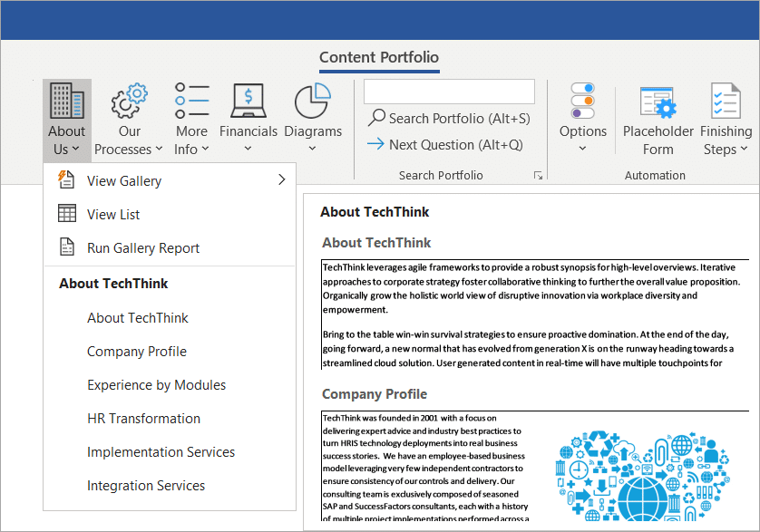The image size is (760, 532).
Task: Click the Financials laptop icon
Action: click(248, 101)
